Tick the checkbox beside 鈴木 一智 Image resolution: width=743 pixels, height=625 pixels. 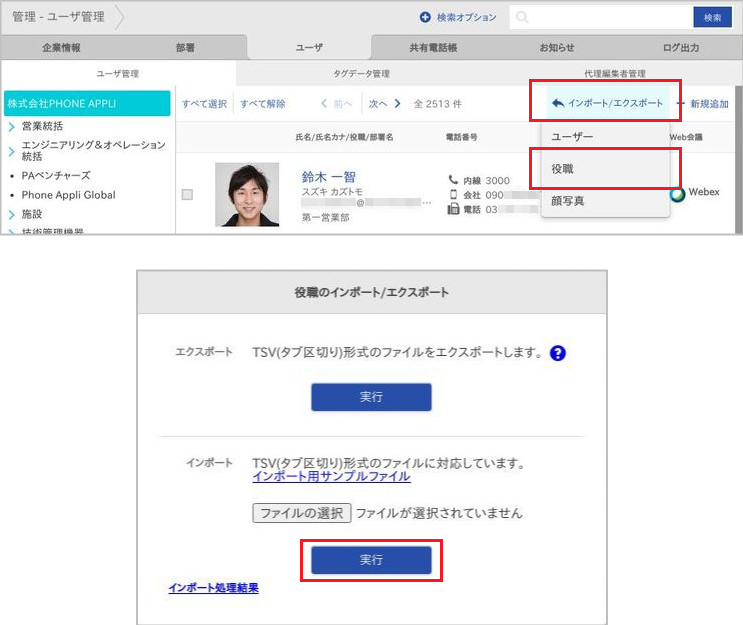(x=187, y=194)
